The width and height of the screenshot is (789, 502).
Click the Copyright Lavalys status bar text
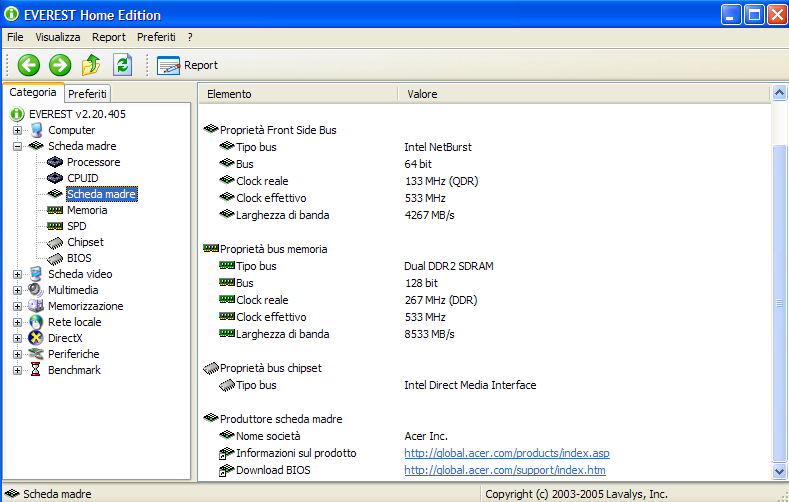576,494
